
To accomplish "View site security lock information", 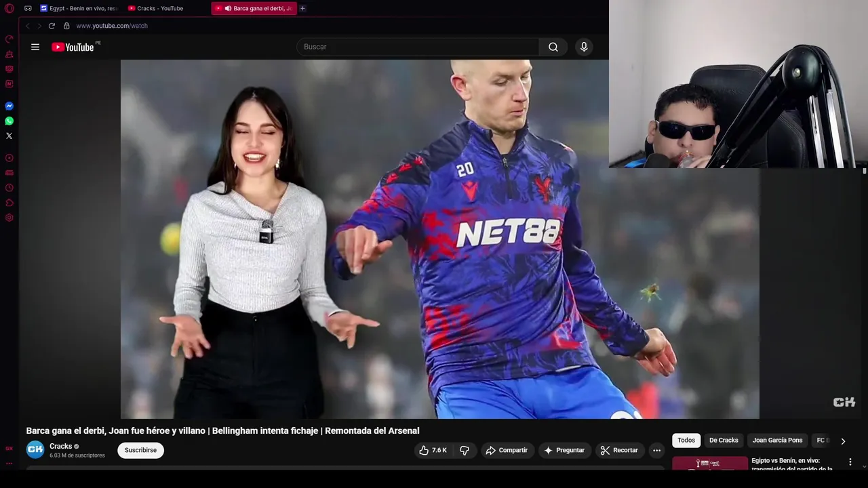I will (66, 26).
